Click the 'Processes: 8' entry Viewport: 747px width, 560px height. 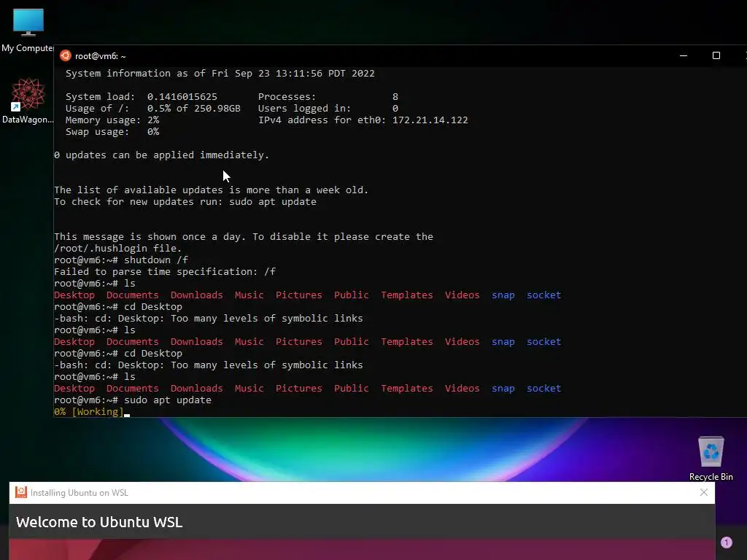click(328, 97)
